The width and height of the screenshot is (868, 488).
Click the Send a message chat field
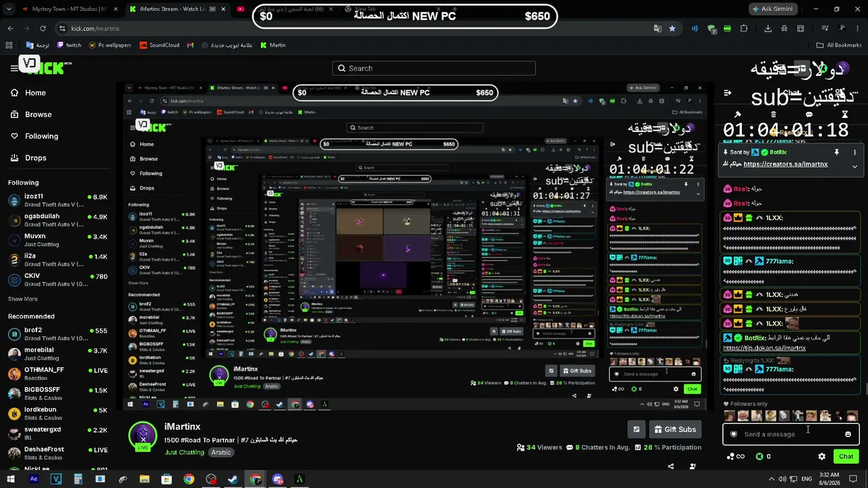[790, 434]
